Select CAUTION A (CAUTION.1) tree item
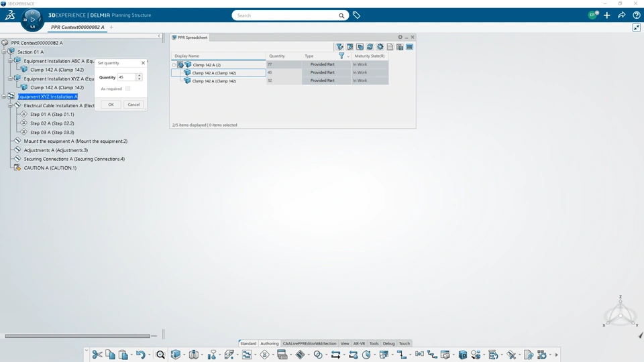 [x=50, y=168]
